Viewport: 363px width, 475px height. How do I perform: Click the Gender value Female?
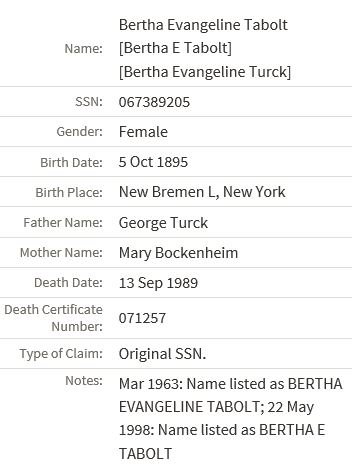[143, 132]
